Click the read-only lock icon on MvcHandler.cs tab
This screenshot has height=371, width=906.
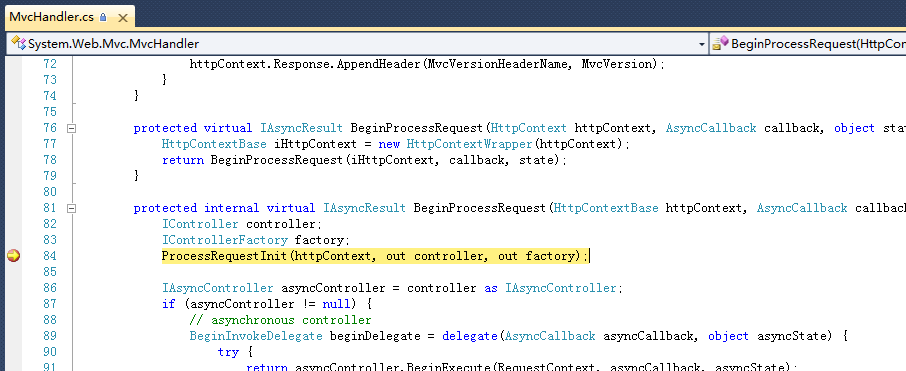(x=103, y=17)
